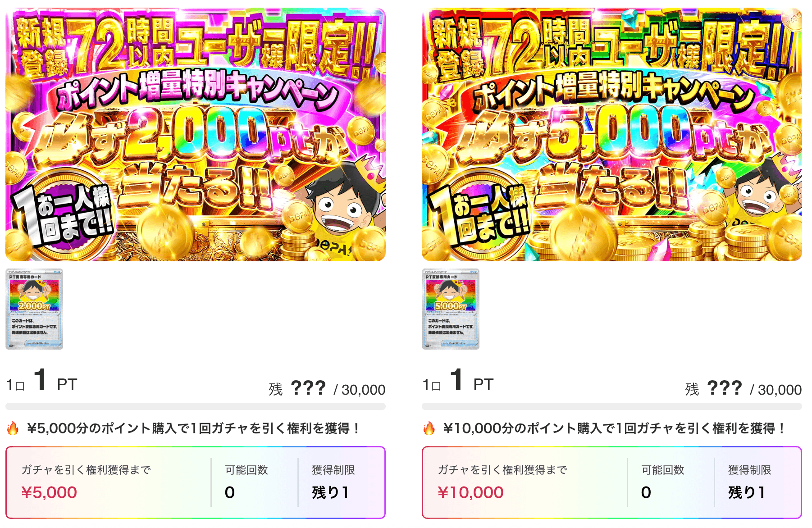Click left 獲得制限 残り1 label
Screen dimensions: 812x528
[330, 492]
